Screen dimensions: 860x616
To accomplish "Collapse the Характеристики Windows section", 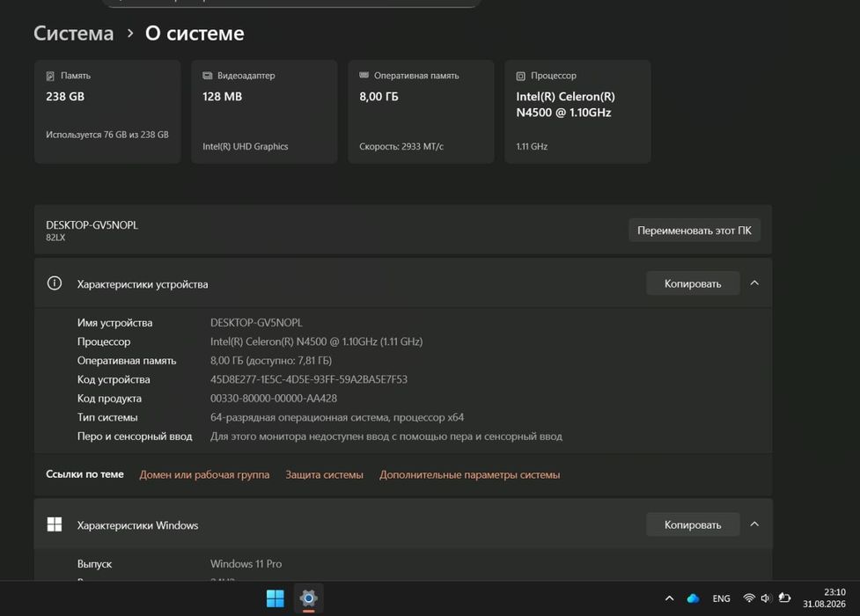I will 754,524.
